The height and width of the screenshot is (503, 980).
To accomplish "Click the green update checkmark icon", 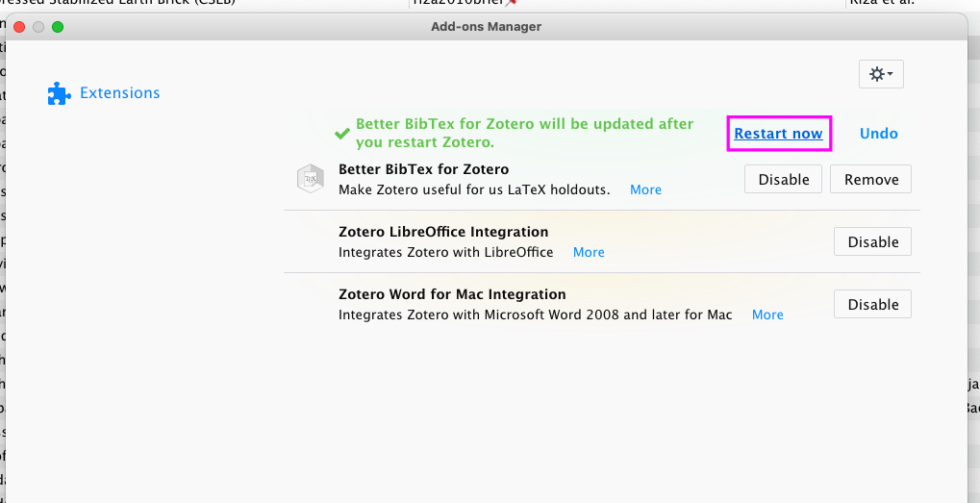I will point(341,134).
